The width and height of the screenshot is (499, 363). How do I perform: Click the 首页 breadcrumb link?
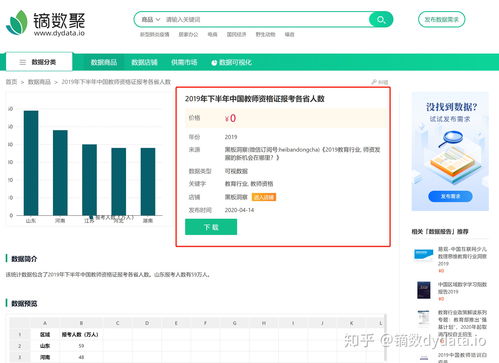click(x=11, y=82)
